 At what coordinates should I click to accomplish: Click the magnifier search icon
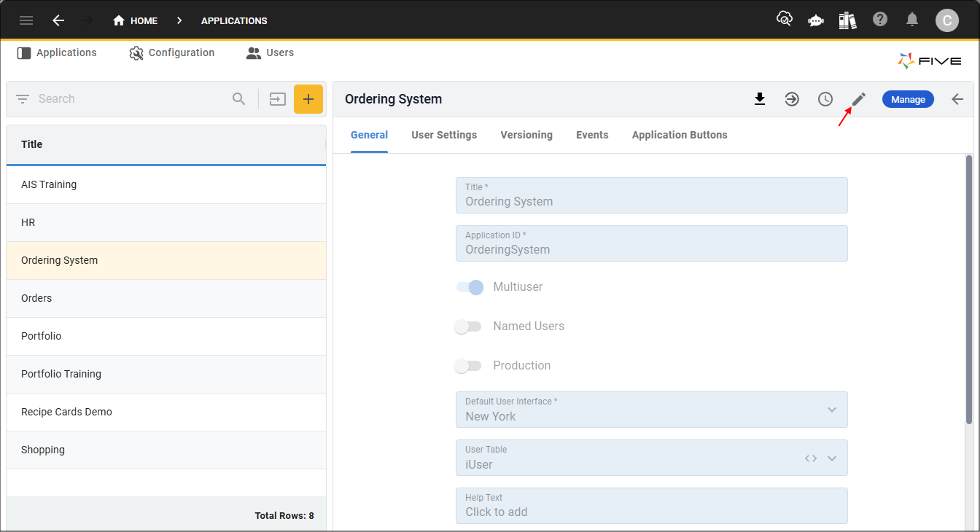pos(239,99)
